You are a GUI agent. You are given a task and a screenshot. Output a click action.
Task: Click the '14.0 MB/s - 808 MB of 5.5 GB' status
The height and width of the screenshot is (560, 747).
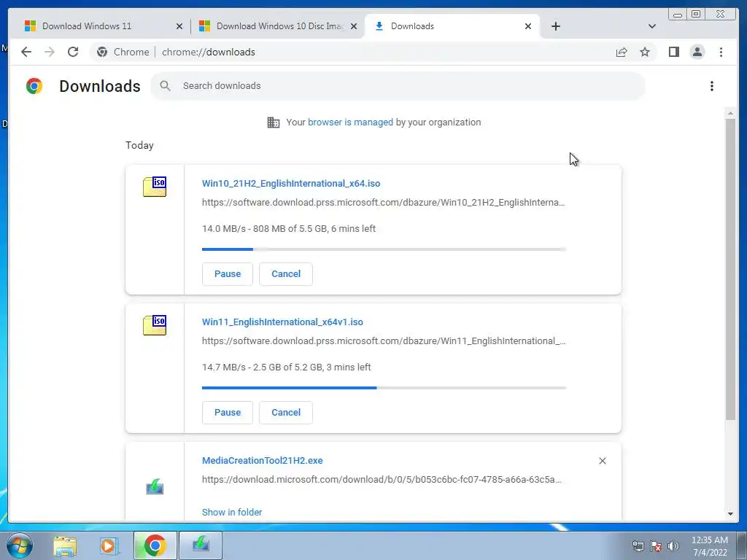[289, 228]
